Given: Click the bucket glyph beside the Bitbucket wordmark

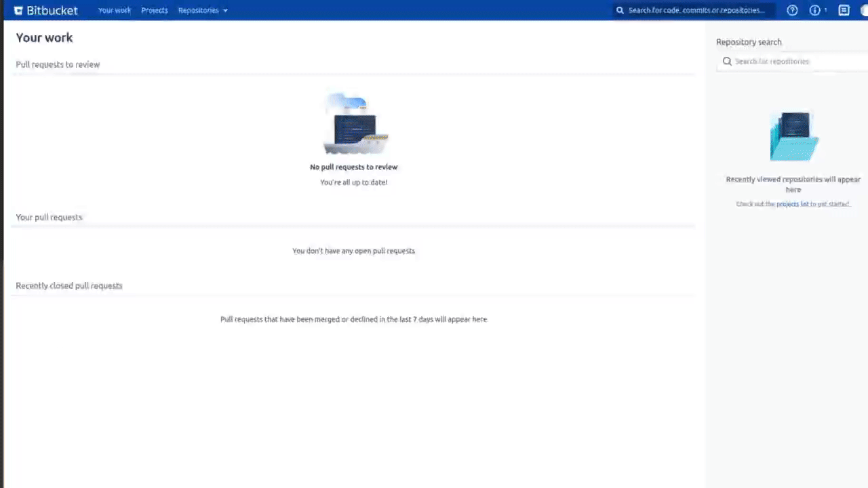Looking at the screenshot, I should click(x=18, y=9).
